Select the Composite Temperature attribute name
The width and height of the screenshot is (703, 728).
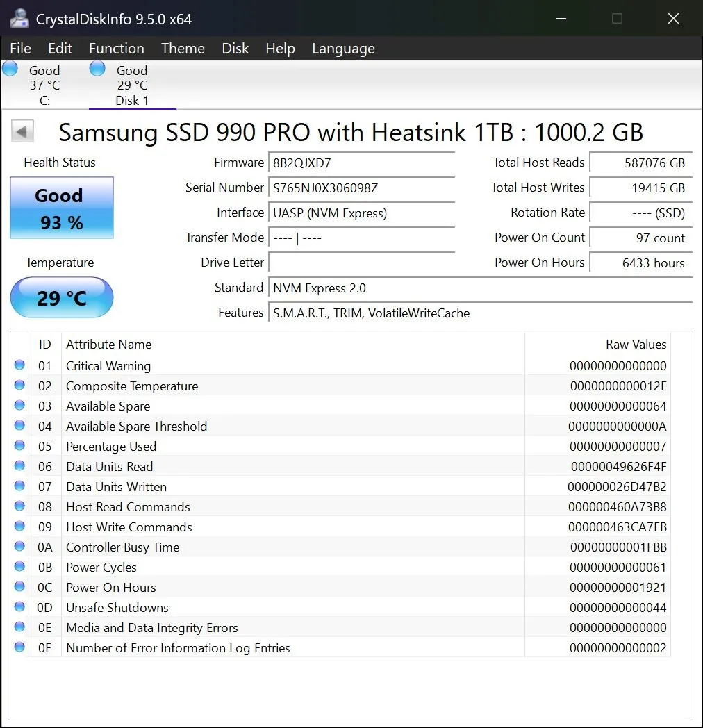pyautogui.click(x=132, y=386)
